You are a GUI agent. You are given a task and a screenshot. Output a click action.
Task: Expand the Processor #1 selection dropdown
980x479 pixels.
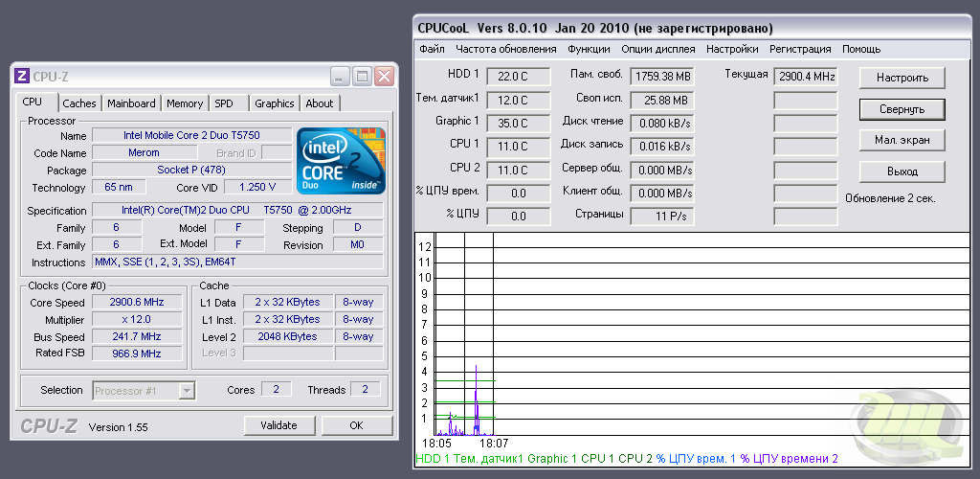click(186, 392)
